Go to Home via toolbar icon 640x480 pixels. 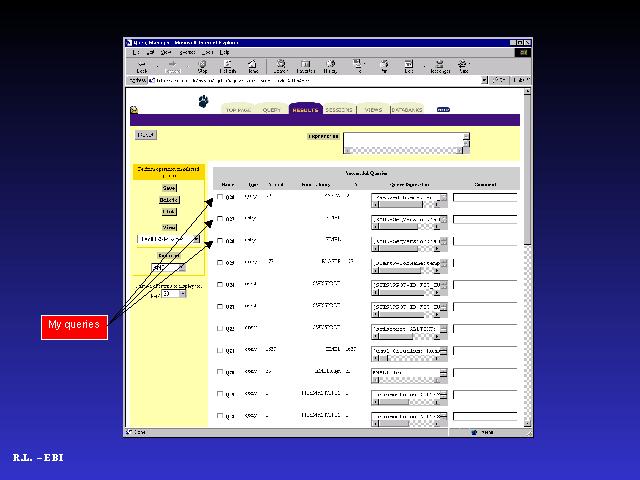click(x=253, y=65)
